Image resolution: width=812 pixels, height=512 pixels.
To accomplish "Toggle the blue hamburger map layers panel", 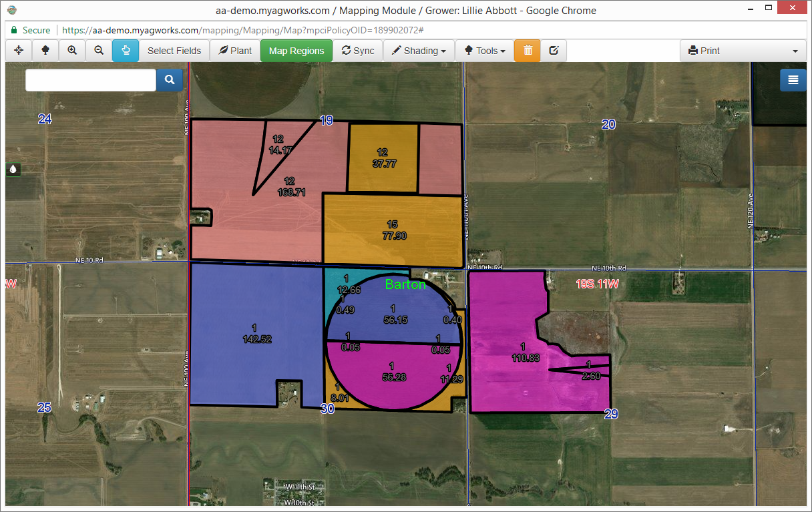I will 793,79.
